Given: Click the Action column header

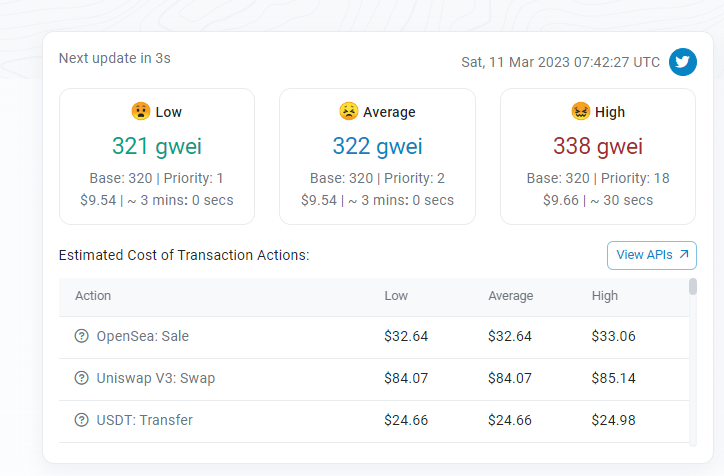Looking at the screenshot, I should (93, 295).
